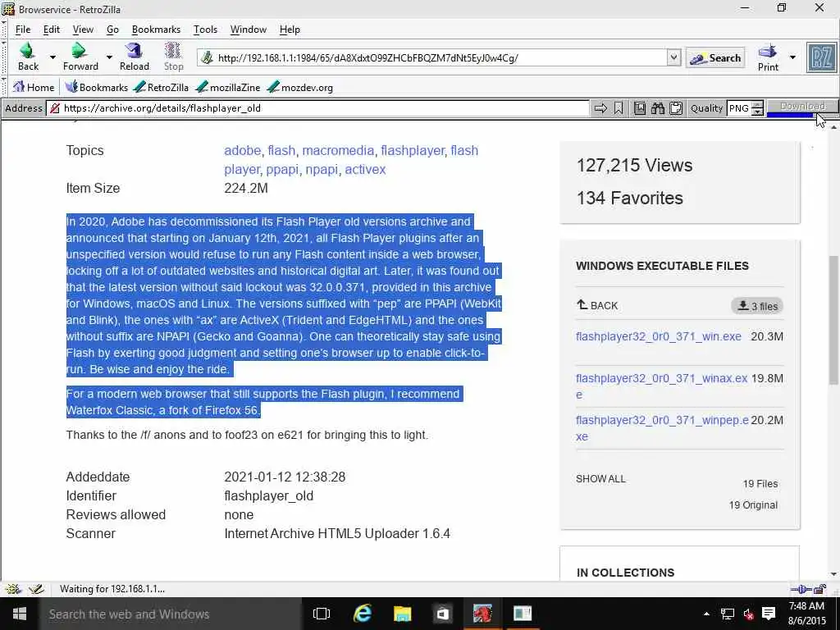The height and width of the screenshot is (630, 840).
Task: Open the mozdev.org bookmark
Action: point(300,87)
